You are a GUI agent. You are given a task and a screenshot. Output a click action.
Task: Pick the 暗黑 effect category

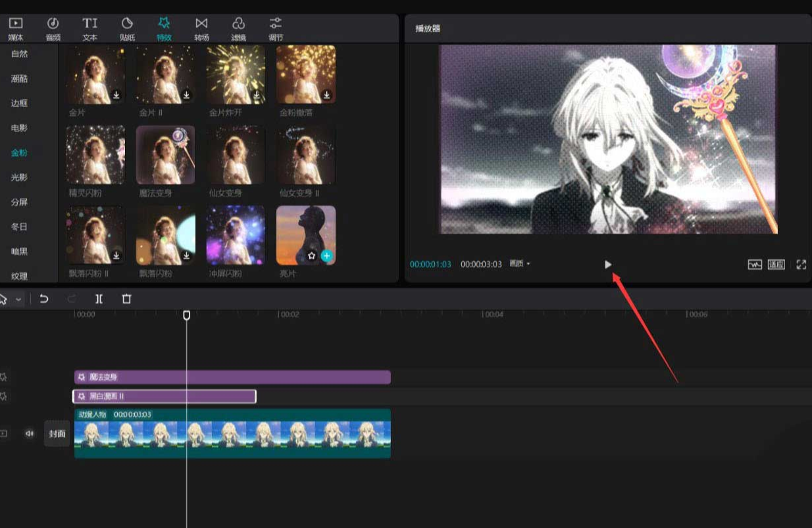click(20, 251)
